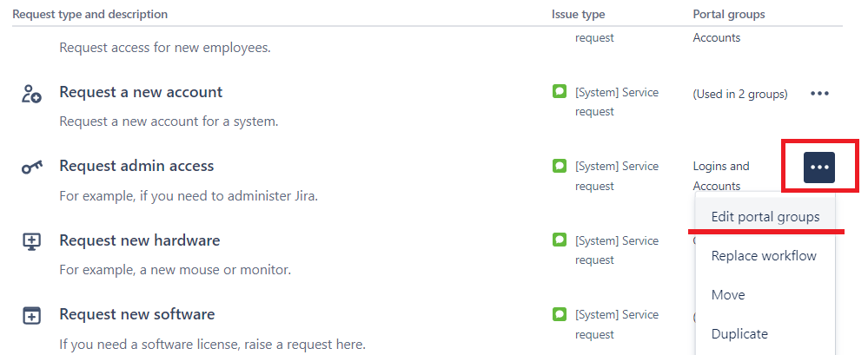Screen dimensions: 868x355
Task: Open the Request admin access request type
Action: tap(136, 166)
